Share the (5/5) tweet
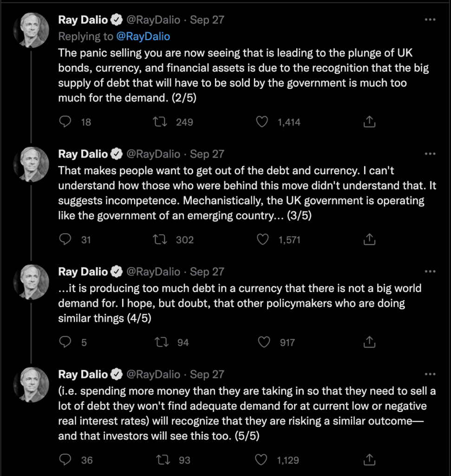 [369, 460]
